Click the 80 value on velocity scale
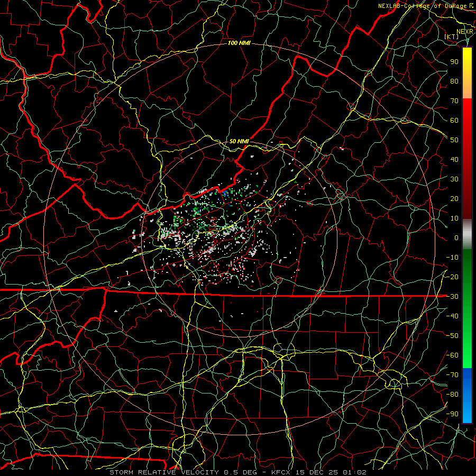476x476 pixels. tap(454, 81)
